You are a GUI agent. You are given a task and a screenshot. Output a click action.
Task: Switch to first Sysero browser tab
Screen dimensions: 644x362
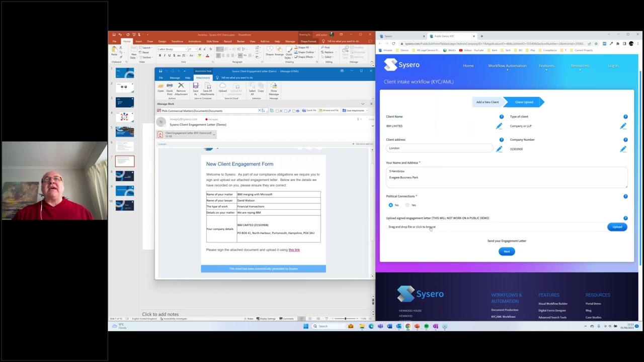pyautogui.click(x=401, y=36)
